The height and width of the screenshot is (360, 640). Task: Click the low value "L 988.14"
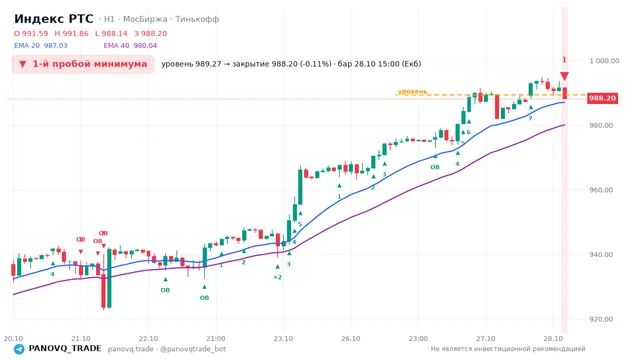pos(111,33)
